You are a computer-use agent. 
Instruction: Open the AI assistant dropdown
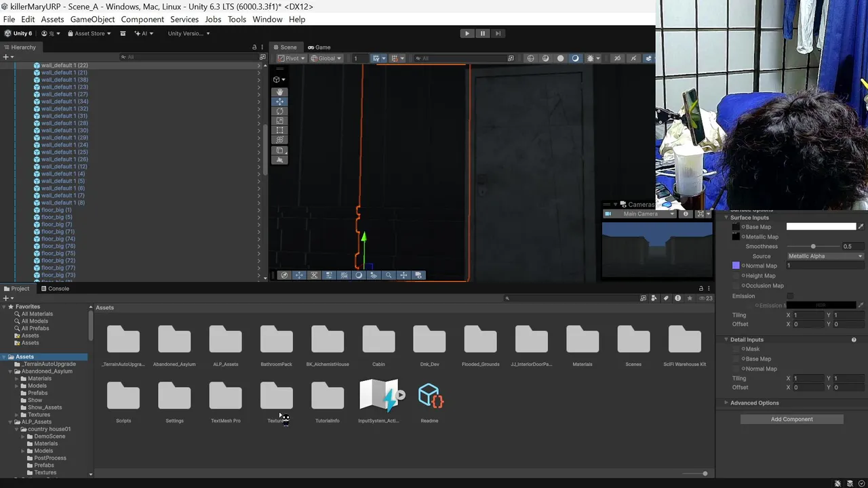coord(144,33)
